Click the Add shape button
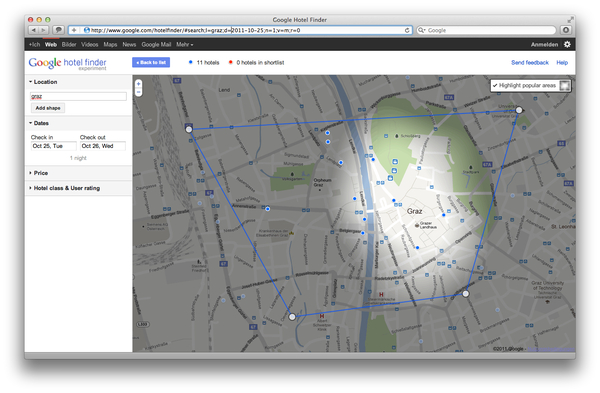This screenshot has width=600, height=393. pyautogui.click(x=48, y=108)
